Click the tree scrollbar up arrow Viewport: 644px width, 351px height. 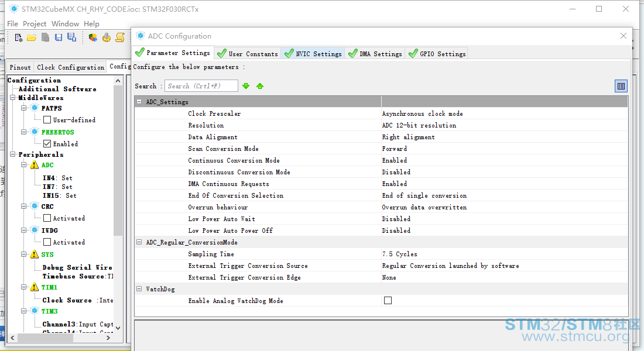point(118,81)
